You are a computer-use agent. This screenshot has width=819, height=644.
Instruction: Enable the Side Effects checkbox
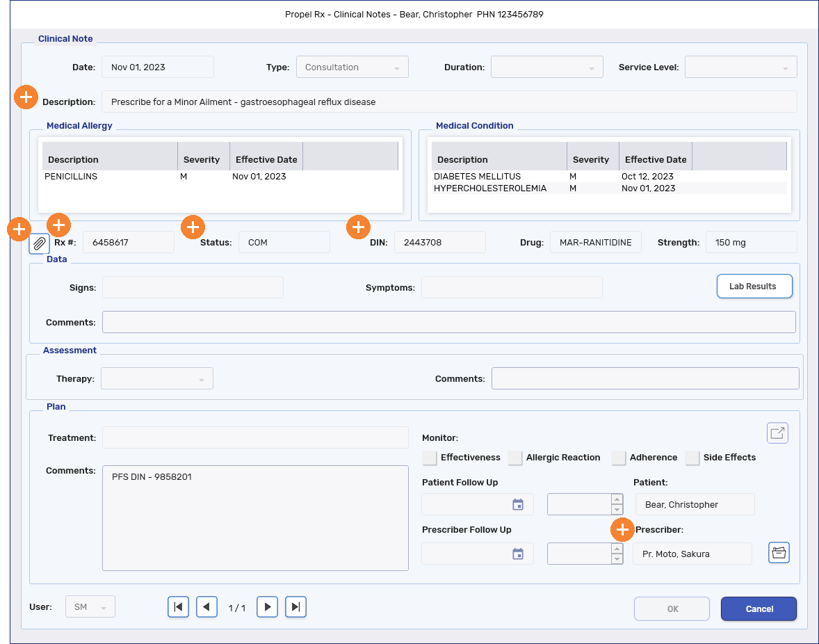point(692,458)
